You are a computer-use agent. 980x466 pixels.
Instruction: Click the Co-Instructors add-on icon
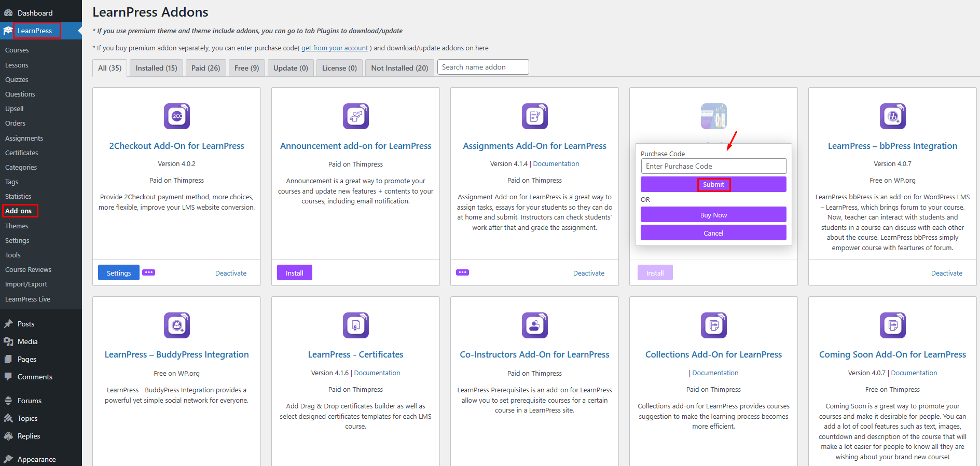point(535,325)
